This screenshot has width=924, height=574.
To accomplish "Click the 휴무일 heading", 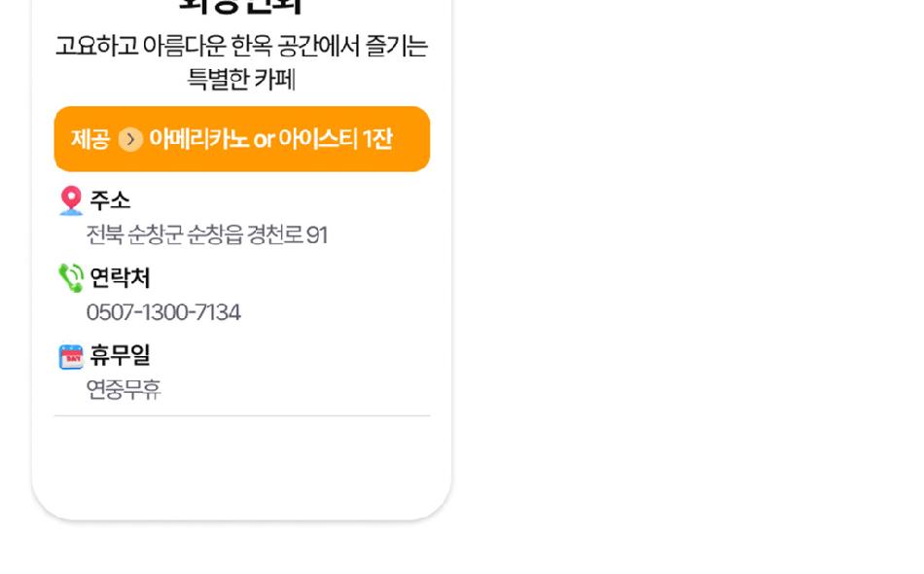I will point(121,355).
